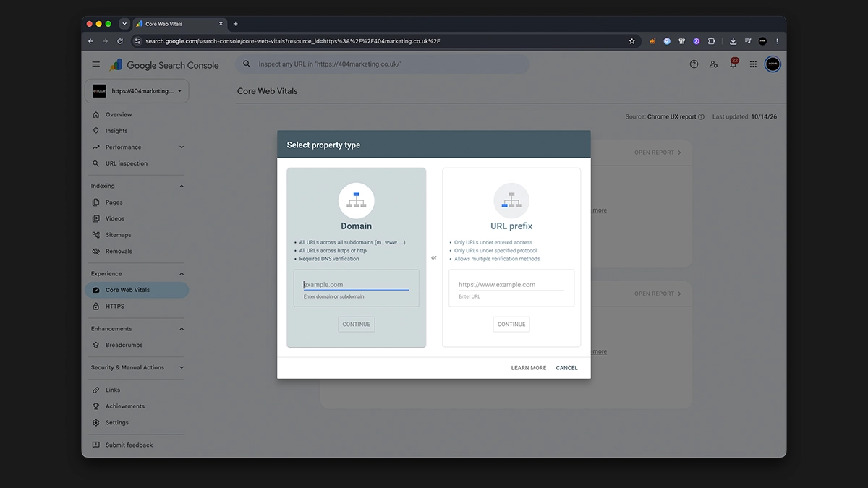
Task: Open the Help question mark icon
Action: [694, 64]
